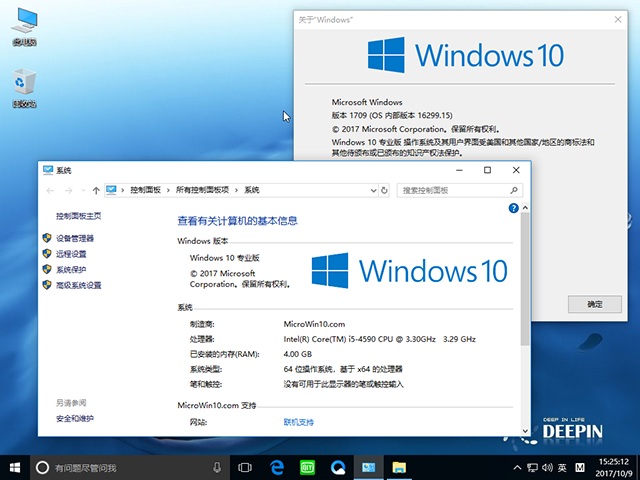This screenshot has width=640, height=480.
Task: Close the About Windows dialog
Action: (x=618, y=19)
